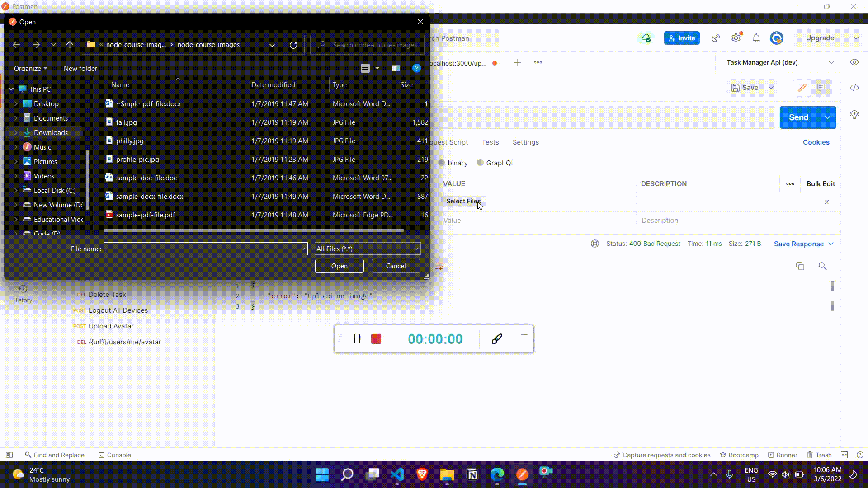Viewport: 868px width, 488px height.
Task: Click the horizontal scrollbar in file list
Action: pyautogui.click(x=253, y=230)
